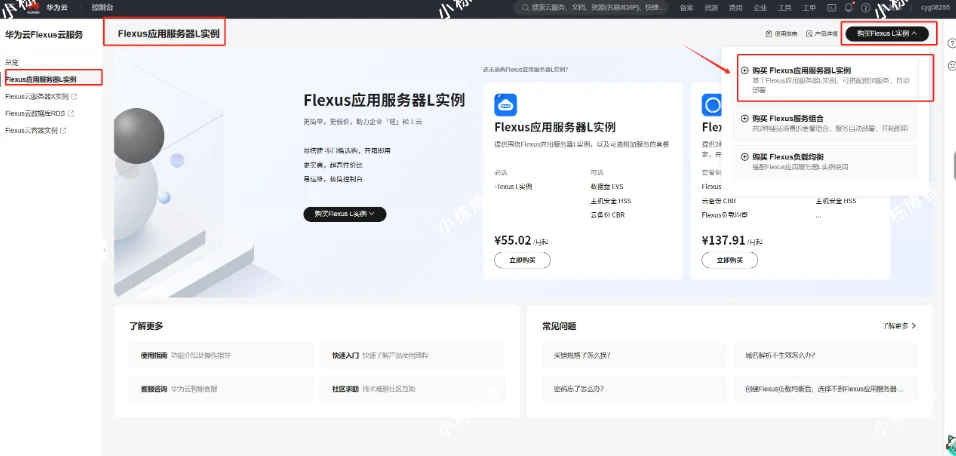Click the blue server icon on L实例 card
The image size is (956, 456).
coord(505,105)
